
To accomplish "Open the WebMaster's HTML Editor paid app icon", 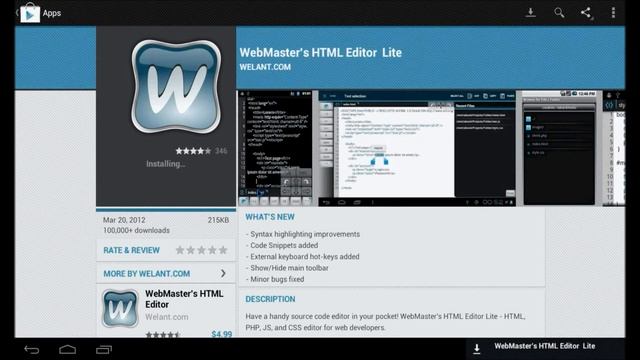I will [120, 309].
